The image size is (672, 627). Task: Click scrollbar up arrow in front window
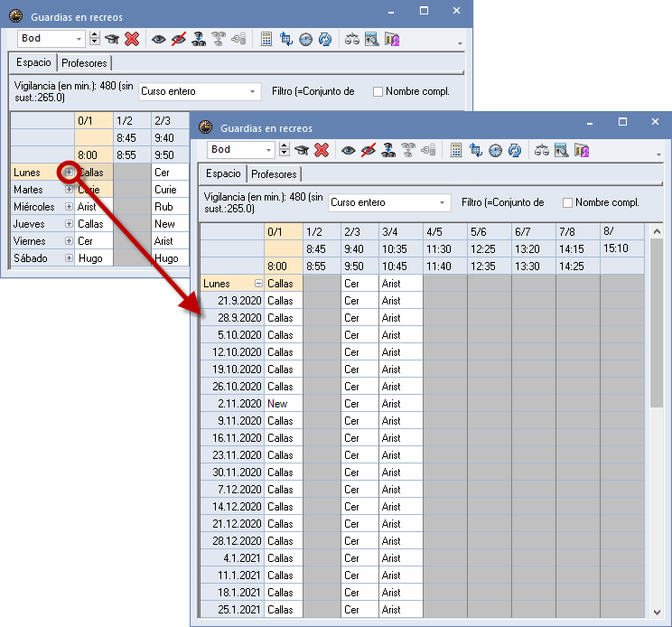(x=657, y=231)
